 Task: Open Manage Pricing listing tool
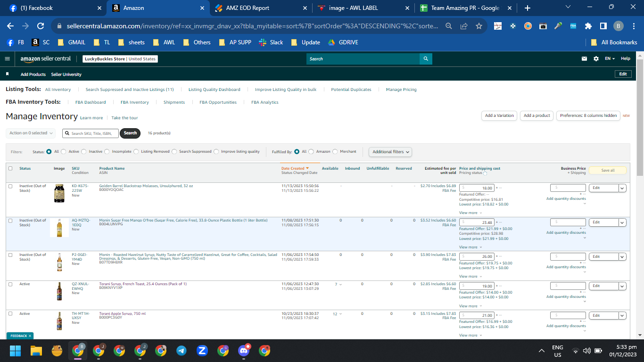click(x=401, y=90)
